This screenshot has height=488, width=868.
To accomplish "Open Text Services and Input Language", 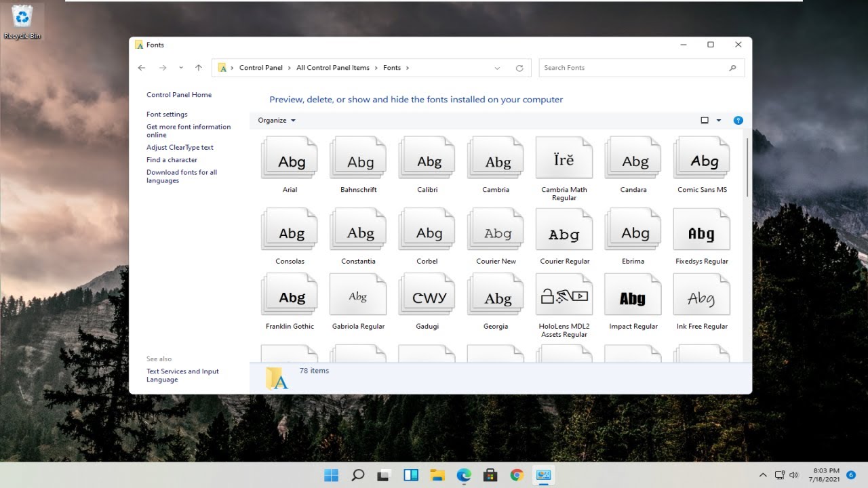I will coord(182,375).
